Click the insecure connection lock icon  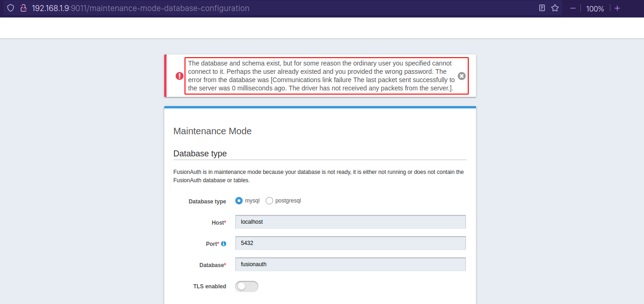[x=23, y=8]
